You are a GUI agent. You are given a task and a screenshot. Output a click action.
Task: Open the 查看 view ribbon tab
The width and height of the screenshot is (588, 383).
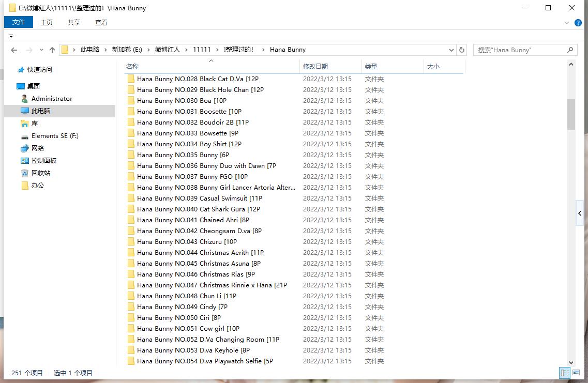click(x=101, y=23)
